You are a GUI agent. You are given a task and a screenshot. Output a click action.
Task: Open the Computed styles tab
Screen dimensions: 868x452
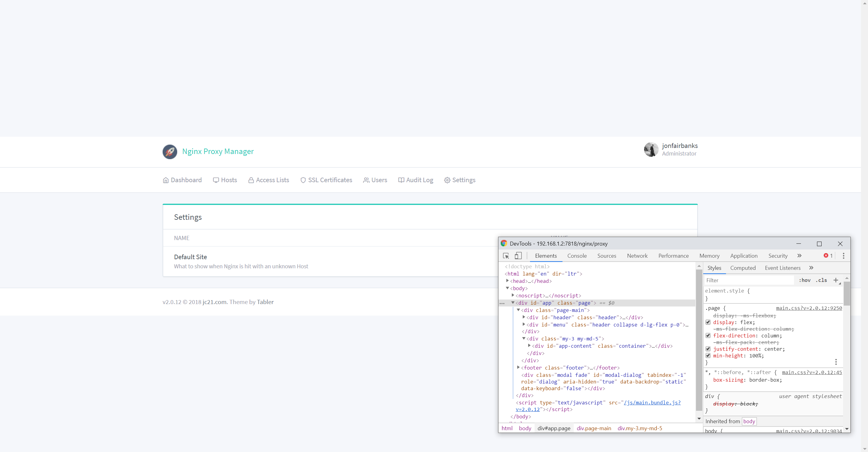[743, 268]
